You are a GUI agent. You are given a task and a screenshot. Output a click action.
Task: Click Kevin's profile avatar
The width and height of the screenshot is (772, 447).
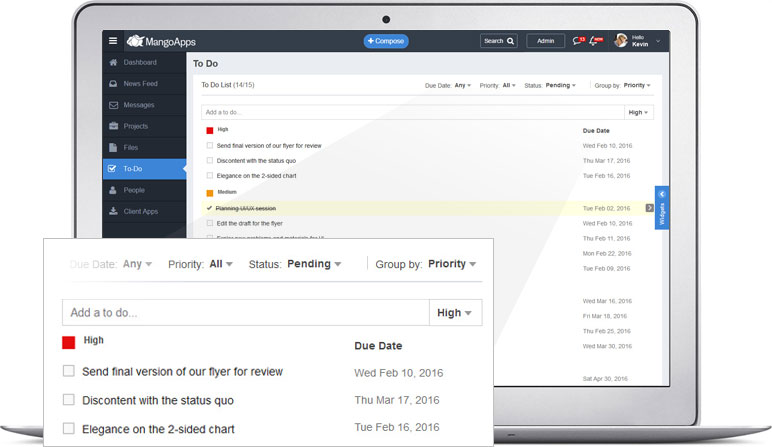click(621, 41)
